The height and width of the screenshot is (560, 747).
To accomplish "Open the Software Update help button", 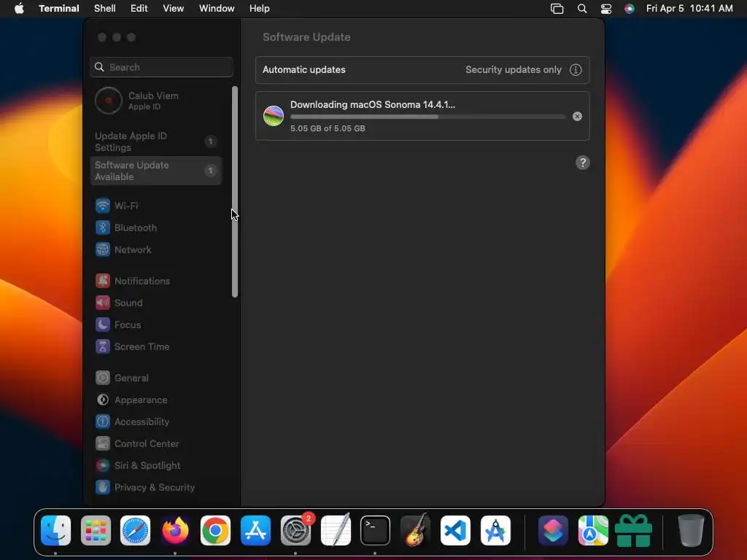I will (x=583, y=163).
